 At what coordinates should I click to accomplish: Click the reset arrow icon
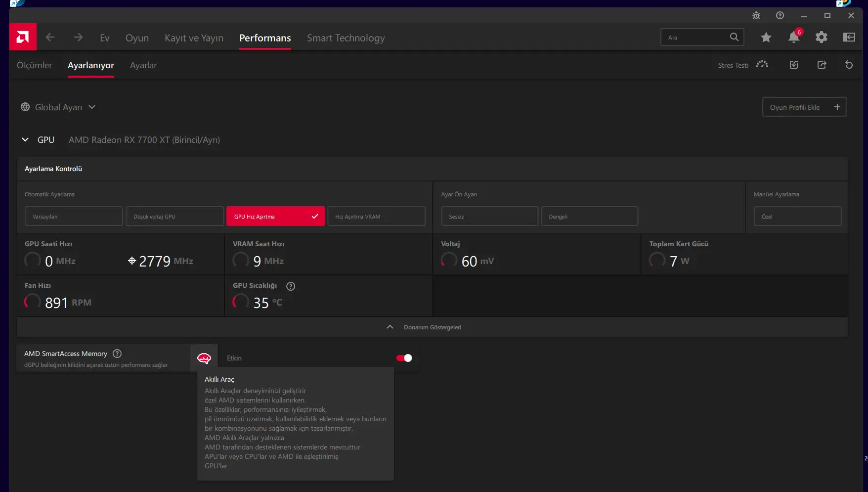pyautogui.click(x=849, y=65)
